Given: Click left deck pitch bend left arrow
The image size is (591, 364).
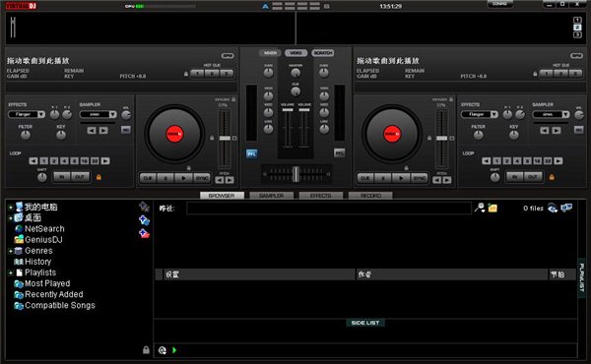Looking at the screenshot, I should pos(220,180).
